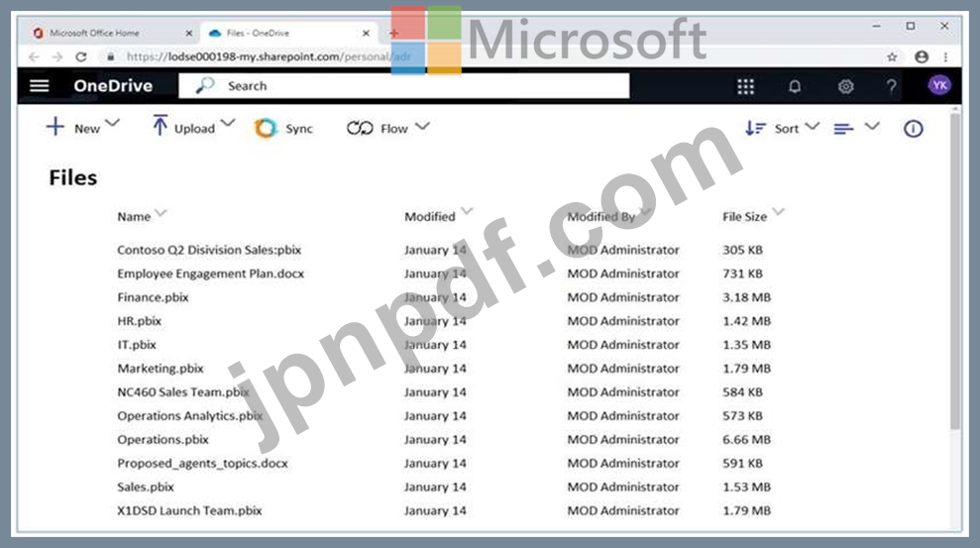Close the Files - OneDrive tab
Screen dimensions: 980x548
tap(366, 33)
